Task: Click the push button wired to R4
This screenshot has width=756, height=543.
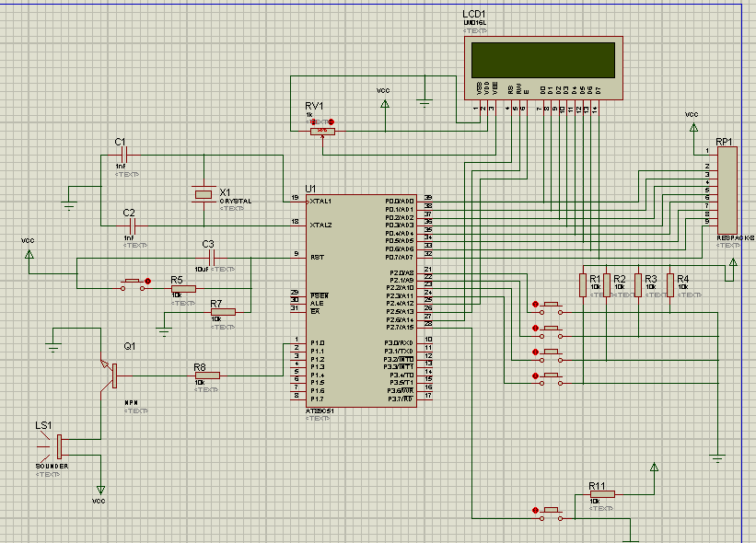Action: (552, 308)
